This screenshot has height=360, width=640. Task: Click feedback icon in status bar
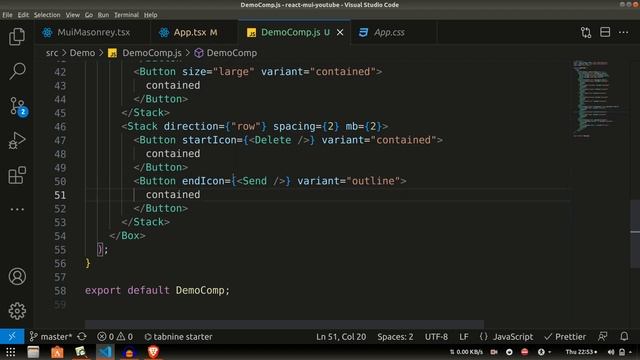[x=602, y=337]
